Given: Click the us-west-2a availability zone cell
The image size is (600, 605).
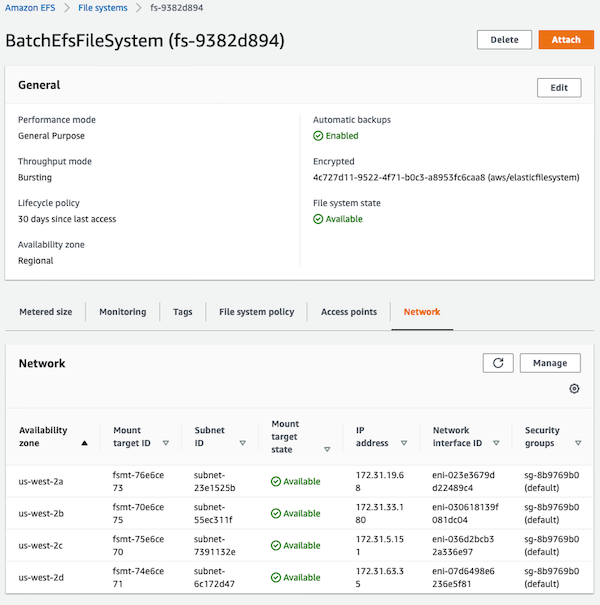Looking at the screenshot, I should [x=41, y=482].
